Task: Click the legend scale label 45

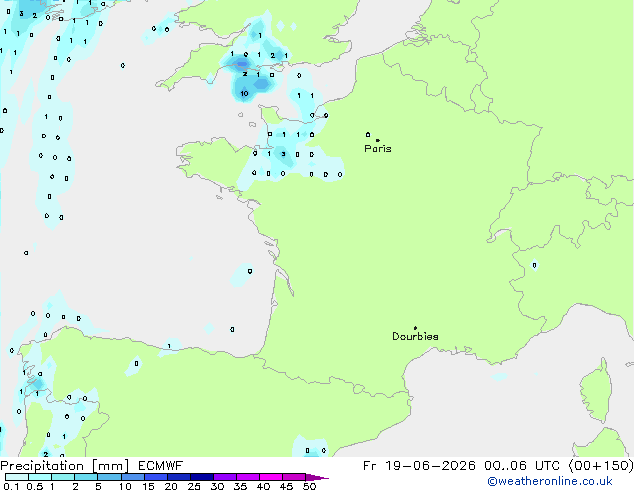Action: [286, 486]
